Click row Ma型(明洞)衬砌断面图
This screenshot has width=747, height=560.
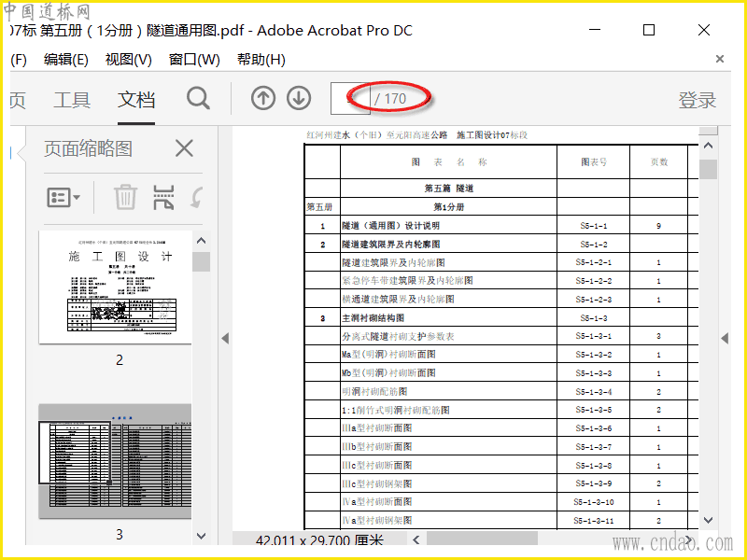coord(501,355)
